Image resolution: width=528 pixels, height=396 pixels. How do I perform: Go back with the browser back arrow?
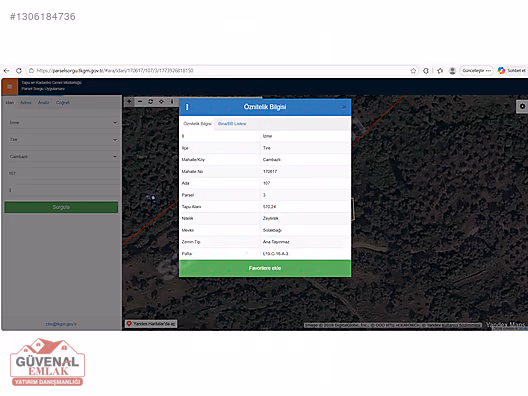pyautogui.click(x=6, y=71)
